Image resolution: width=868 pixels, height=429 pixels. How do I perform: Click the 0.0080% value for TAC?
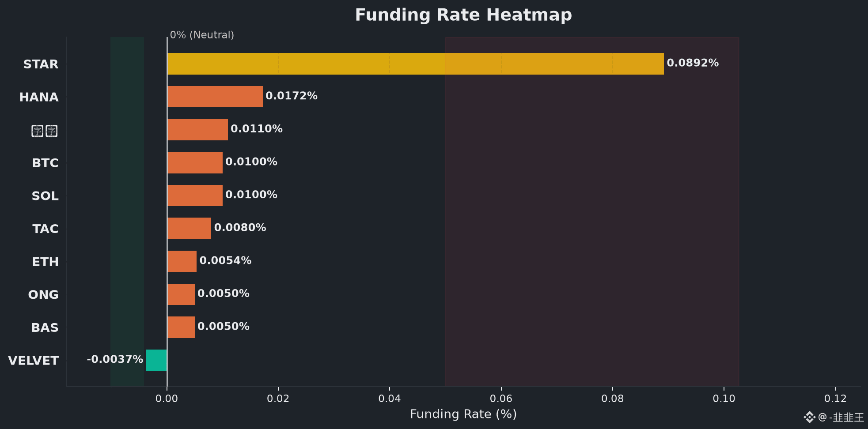(240, 228)
